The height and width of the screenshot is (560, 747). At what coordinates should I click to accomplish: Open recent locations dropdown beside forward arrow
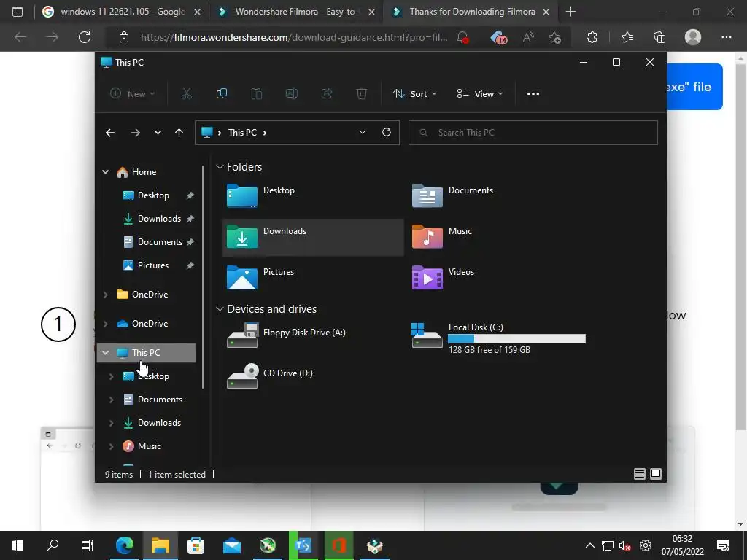pyautogui.click(x=158, y=133)
